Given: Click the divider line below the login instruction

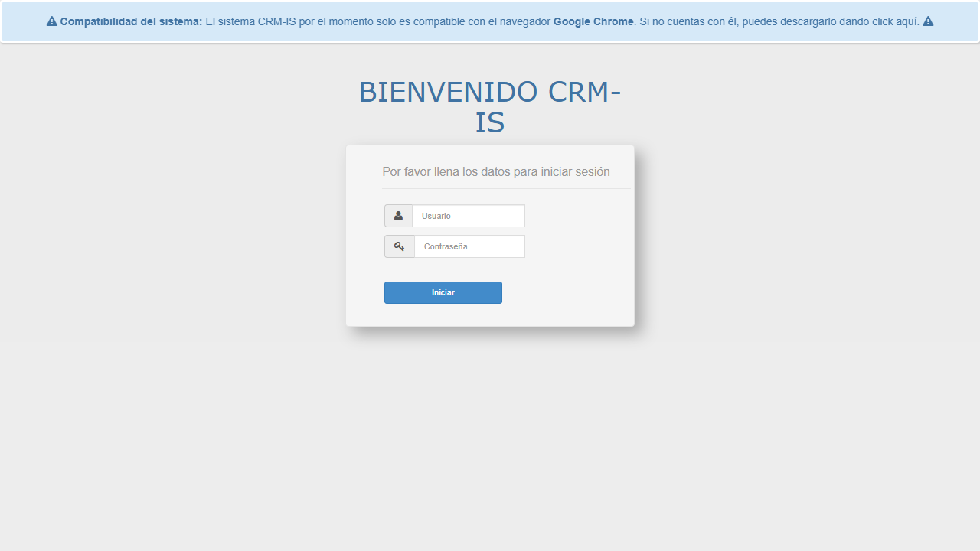Looking at the screenshot, I should (x=505, y=188).
